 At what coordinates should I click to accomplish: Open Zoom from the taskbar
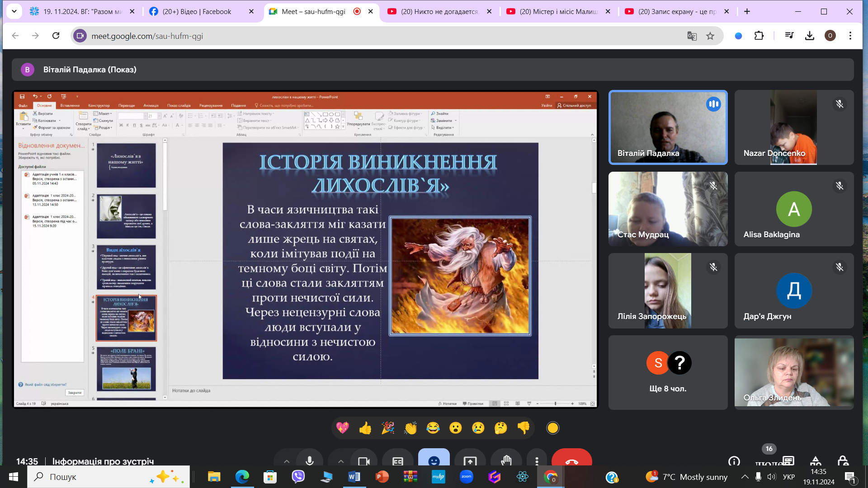(466, 477)
